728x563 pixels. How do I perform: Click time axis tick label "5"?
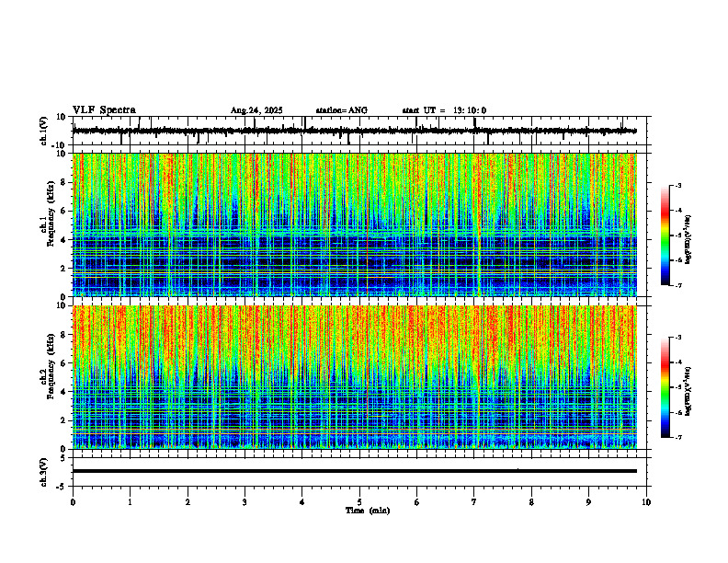coord(359,502)
